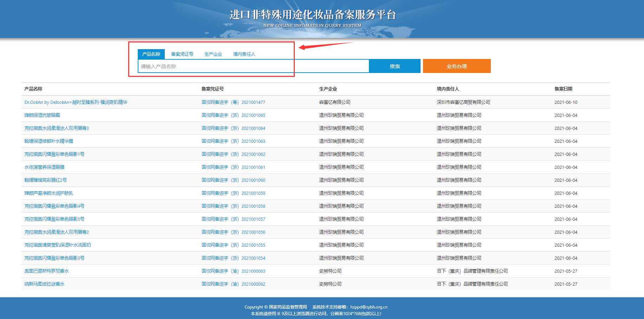Switch to the 生产企业 tab

click(x=213, y=54)
